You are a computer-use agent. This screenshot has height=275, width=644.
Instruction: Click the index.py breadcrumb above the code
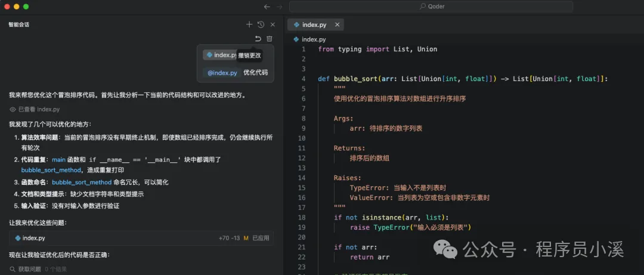pos(314,39)
